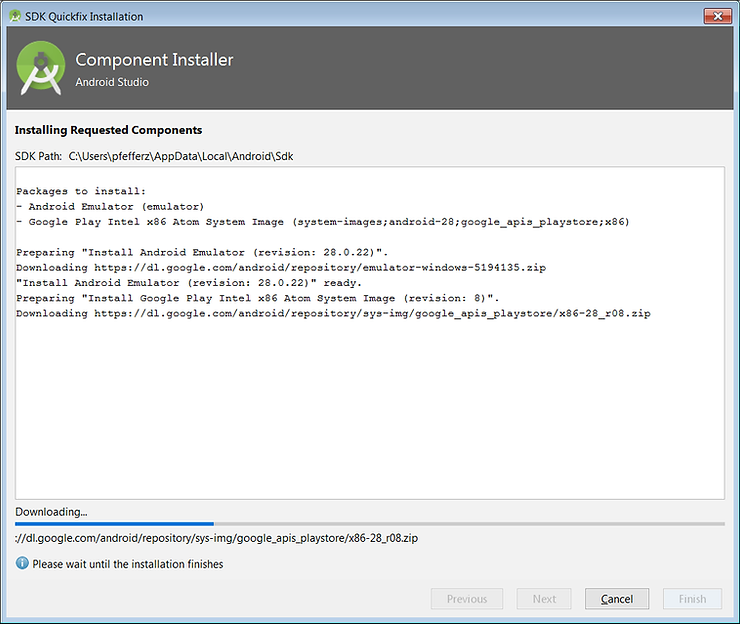Click the Google Play Intel x86 Atom package line

pyautogui.click(x=323, y=222)
